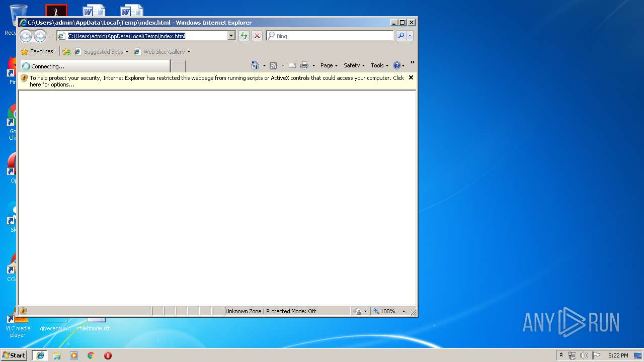Open Suggested Sites link
The image size is (644, 362).
99,51
